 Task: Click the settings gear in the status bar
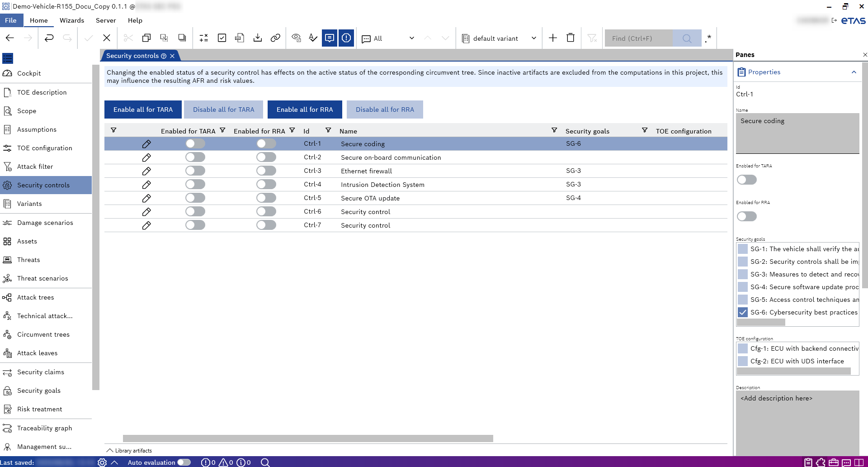point(102,462)
